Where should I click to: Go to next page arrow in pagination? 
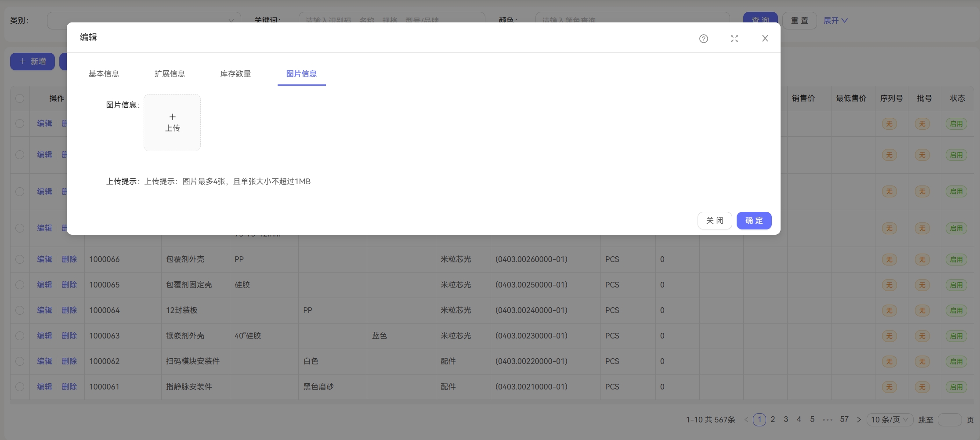859,420
